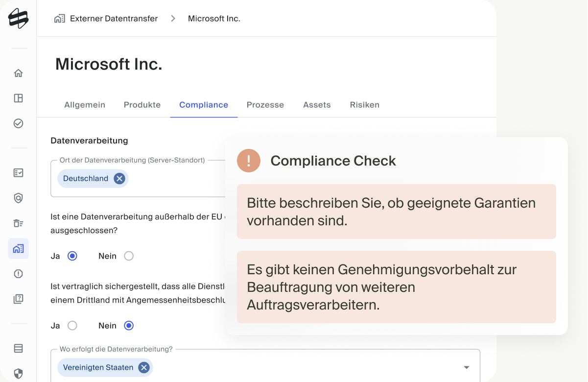Open the exclamation alert icon in the sidebar
Viewport: 588px width, 382px height.
[18, 274]
